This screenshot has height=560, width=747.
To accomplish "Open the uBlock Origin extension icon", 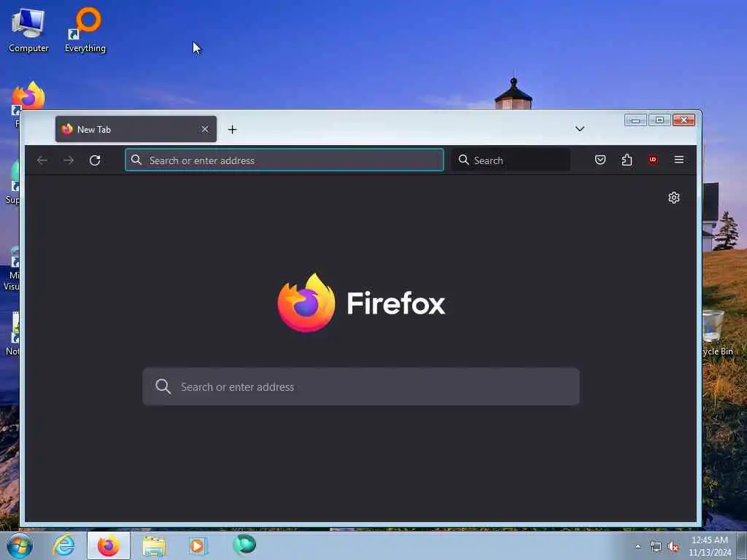I will (x=653, y=160).
